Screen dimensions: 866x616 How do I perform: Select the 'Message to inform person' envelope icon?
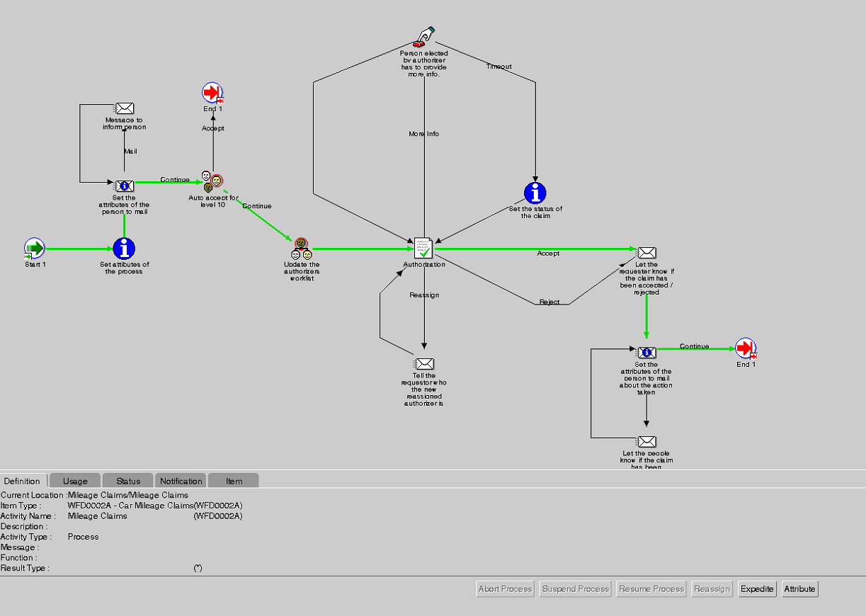coord(125,108)
